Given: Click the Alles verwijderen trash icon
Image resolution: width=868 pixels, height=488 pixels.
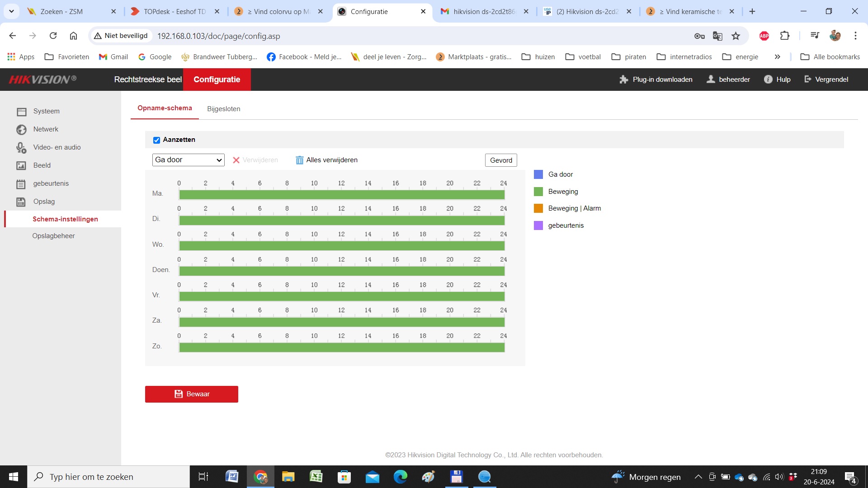Looking at the screenshot, I should pyautogui.click(x=299, y=160).
